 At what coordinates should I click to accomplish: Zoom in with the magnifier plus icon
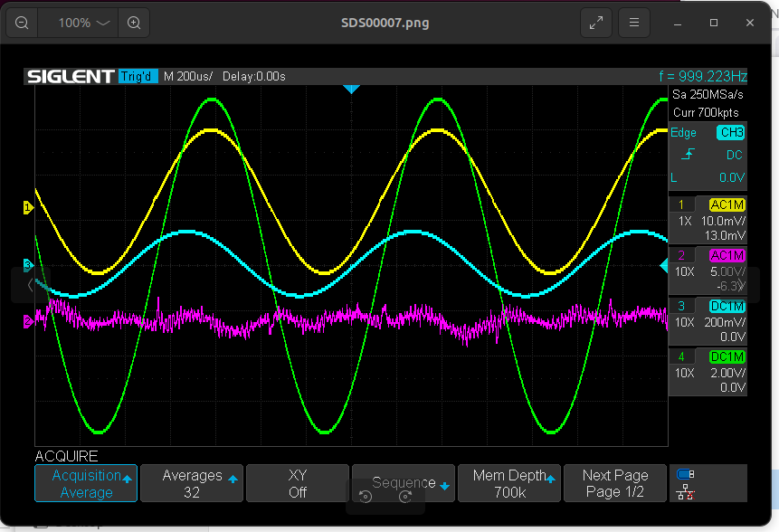134,23
